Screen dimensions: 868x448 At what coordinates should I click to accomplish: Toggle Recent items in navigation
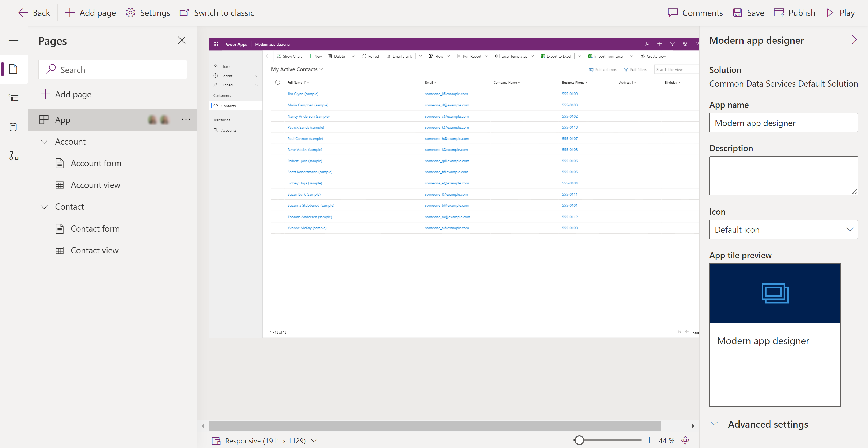[257, 76]
